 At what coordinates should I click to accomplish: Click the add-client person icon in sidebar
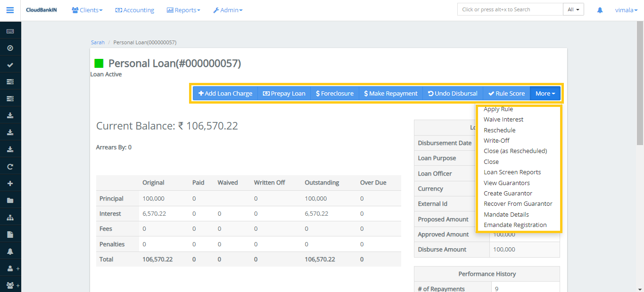pos(10,268)
